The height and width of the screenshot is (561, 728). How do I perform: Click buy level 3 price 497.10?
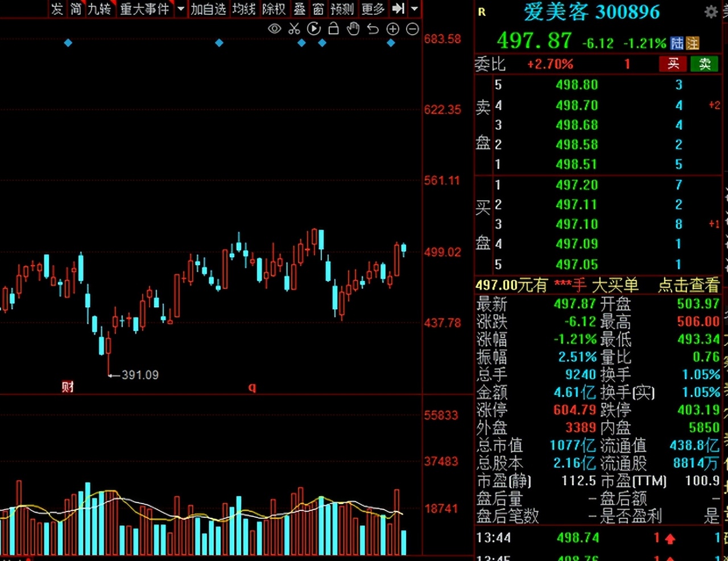[577, 224]
